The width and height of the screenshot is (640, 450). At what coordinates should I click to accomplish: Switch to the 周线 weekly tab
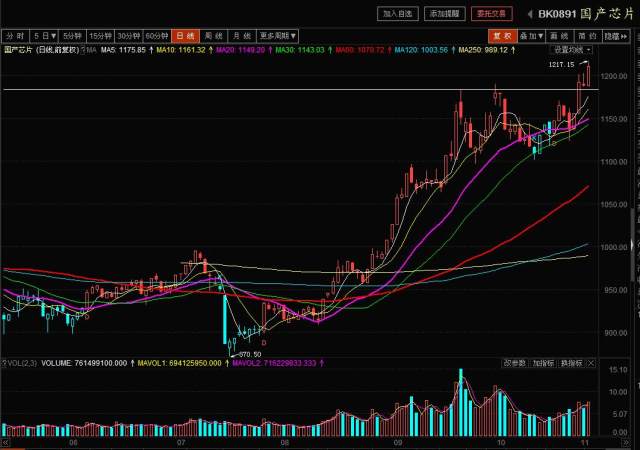[213, 35]
